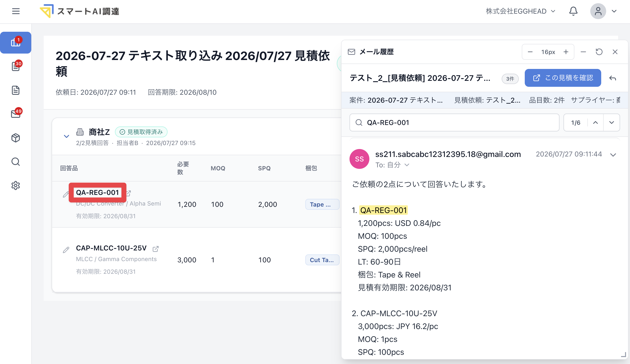Open the sidebar package box icon
Screen dimensions: 630x364
coord(16,138)
